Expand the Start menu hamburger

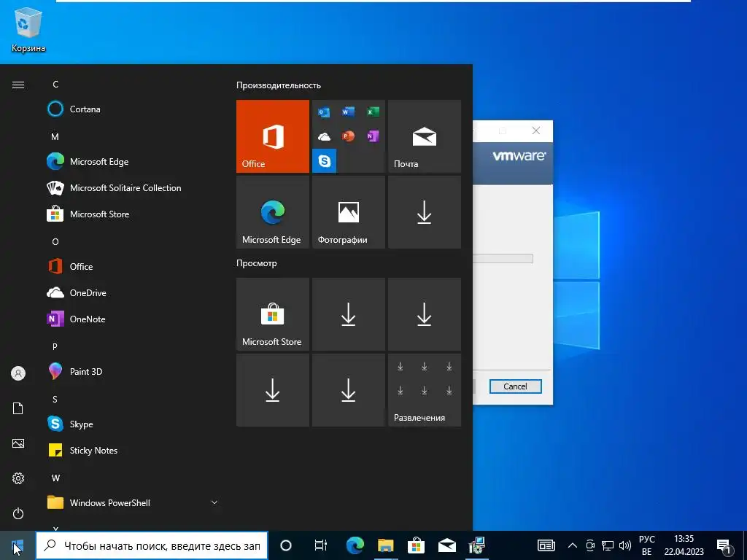pos(18,85)
